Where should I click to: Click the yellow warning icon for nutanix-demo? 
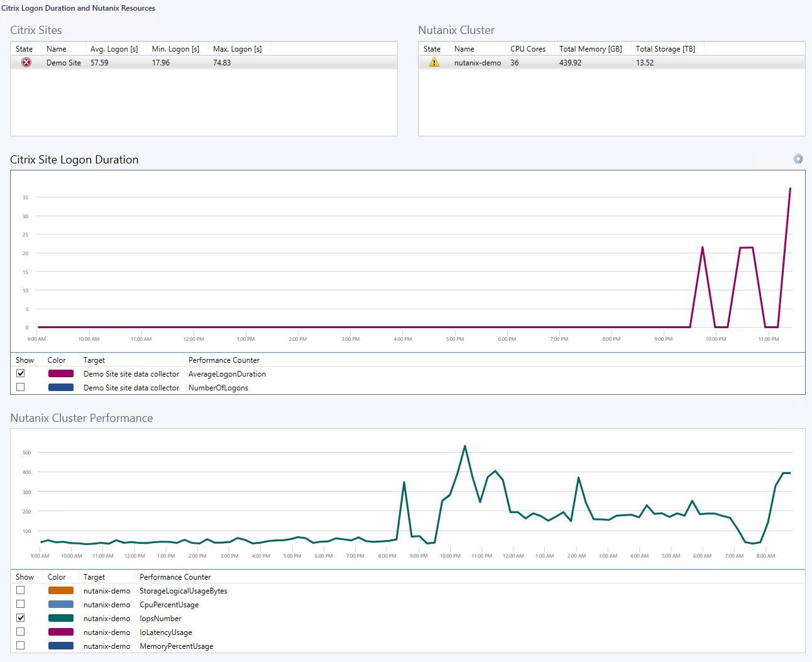click(x=434, y=62)
